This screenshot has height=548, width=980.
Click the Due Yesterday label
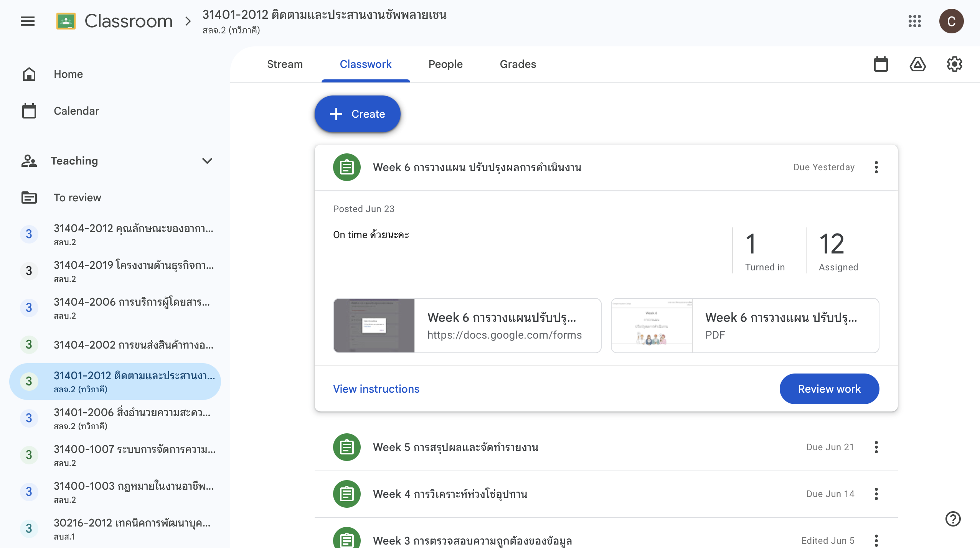(x=824, y=167)
